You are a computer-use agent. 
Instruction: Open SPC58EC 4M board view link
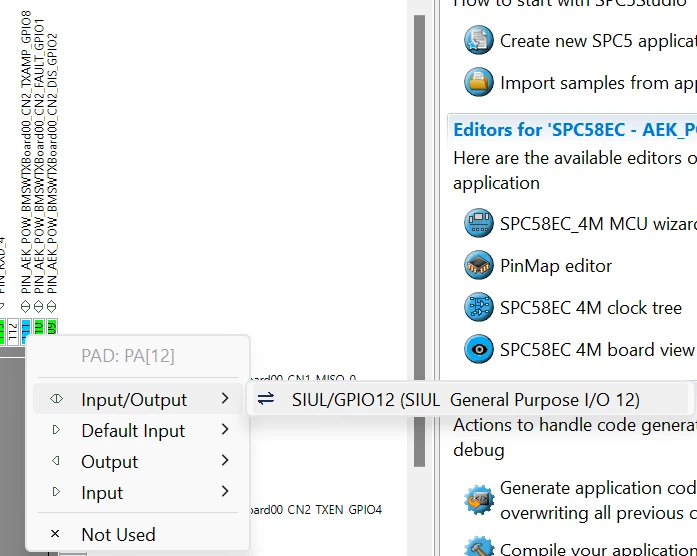point(597,350)
